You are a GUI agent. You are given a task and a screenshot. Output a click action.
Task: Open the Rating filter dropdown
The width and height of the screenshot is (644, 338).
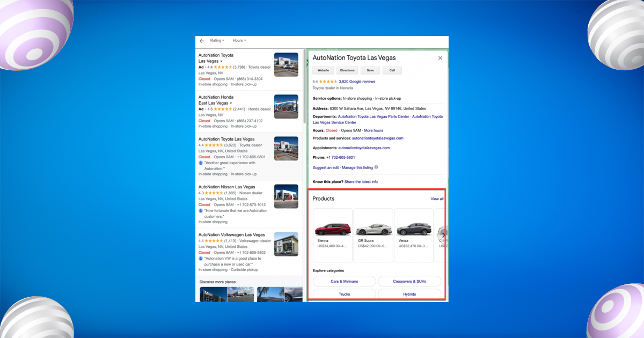point(217,41)
